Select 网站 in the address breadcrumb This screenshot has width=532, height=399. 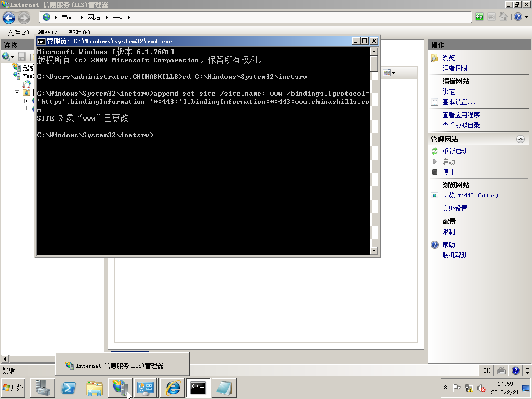click(x=94, y=17)
